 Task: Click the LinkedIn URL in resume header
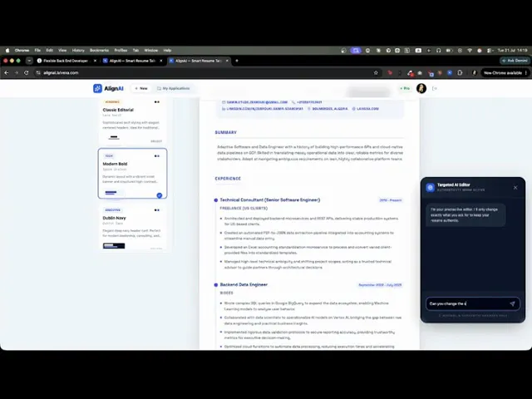[264, 109]
